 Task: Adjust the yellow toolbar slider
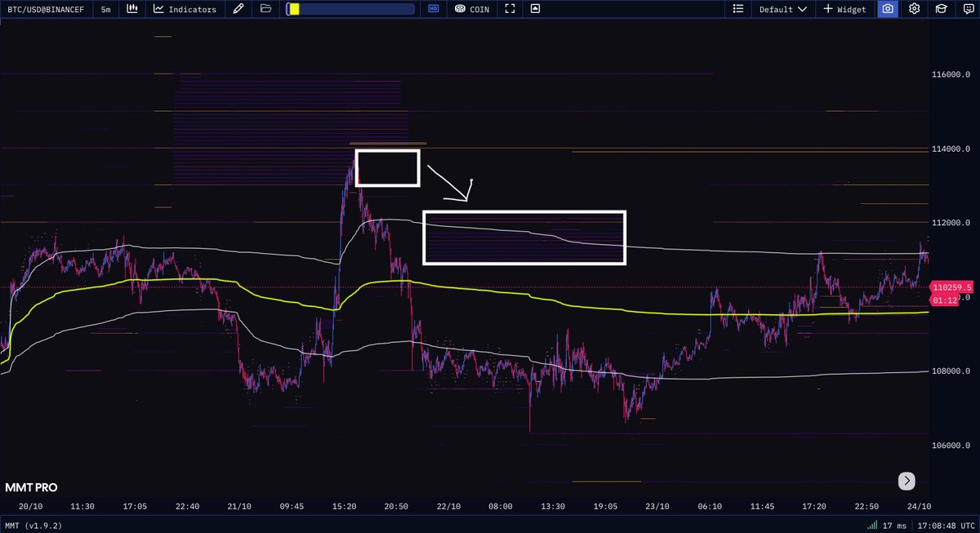pos(295,8)
